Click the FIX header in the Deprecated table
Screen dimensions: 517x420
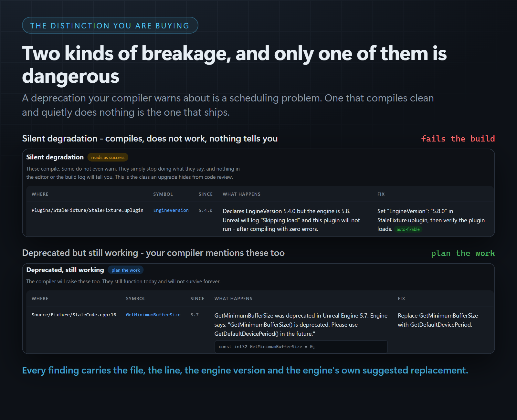401,299
